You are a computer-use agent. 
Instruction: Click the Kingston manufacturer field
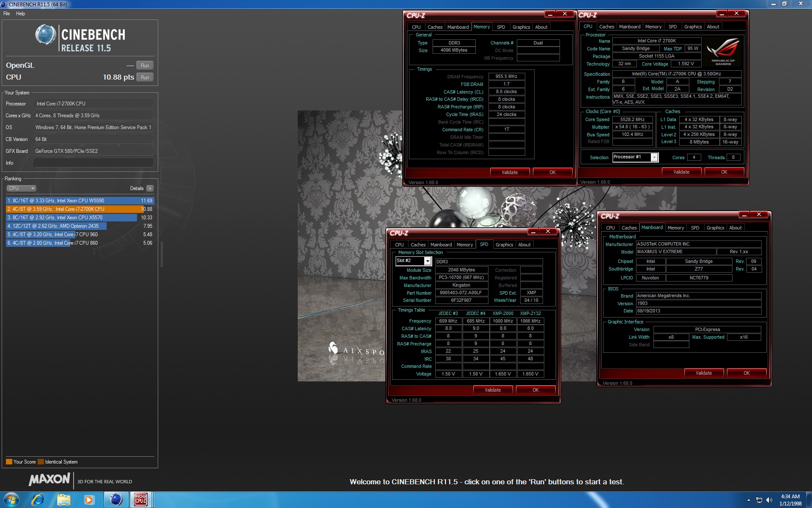[461, 285]
